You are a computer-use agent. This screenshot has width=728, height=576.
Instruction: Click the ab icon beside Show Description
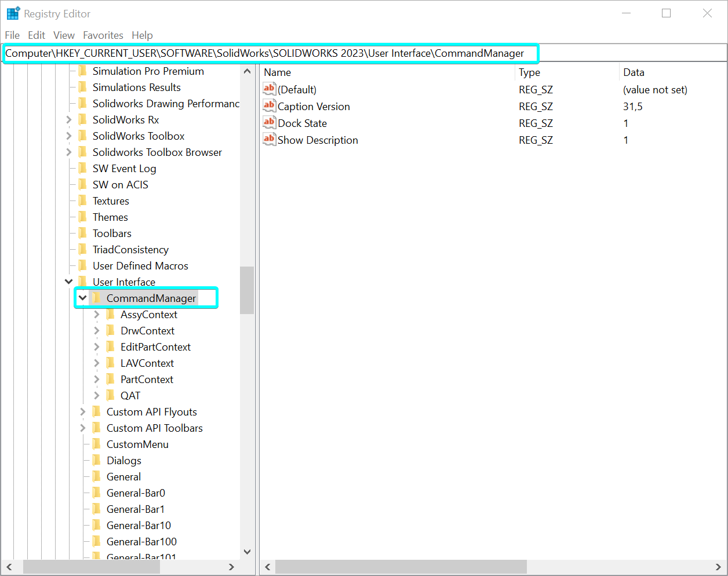pos(269,140)
